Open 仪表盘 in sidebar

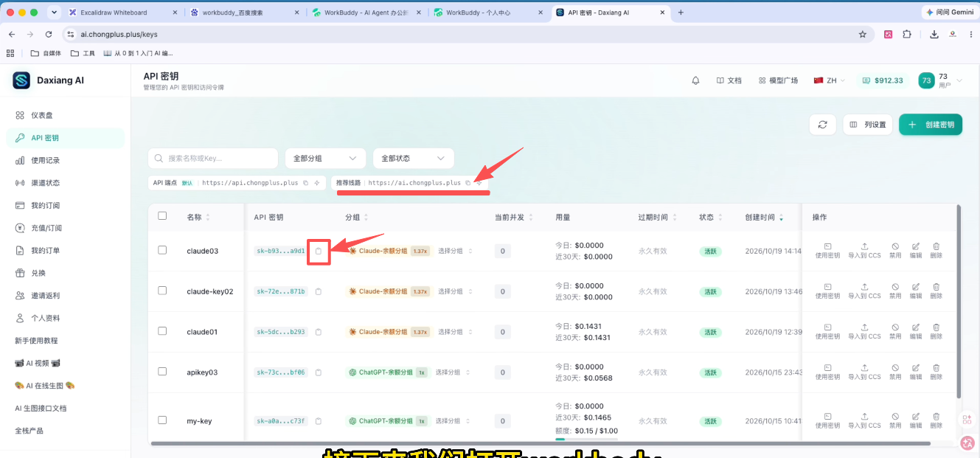[66, 115]
